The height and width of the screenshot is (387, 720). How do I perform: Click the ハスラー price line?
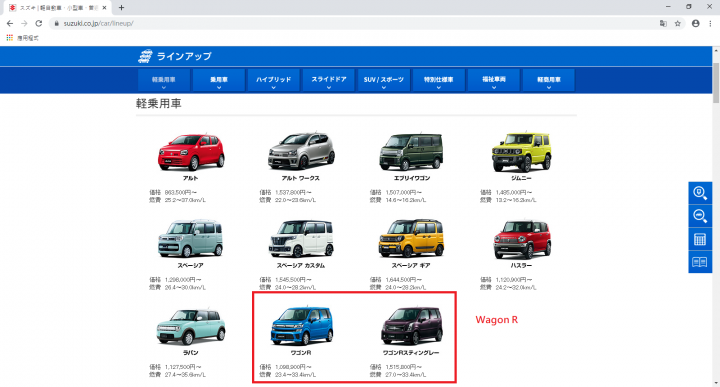pyautogui.click(x=506, y=280)
